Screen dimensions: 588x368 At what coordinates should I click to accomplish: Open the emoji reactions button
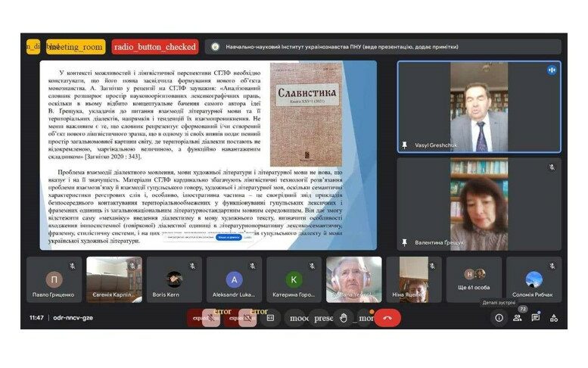(299, 318)
